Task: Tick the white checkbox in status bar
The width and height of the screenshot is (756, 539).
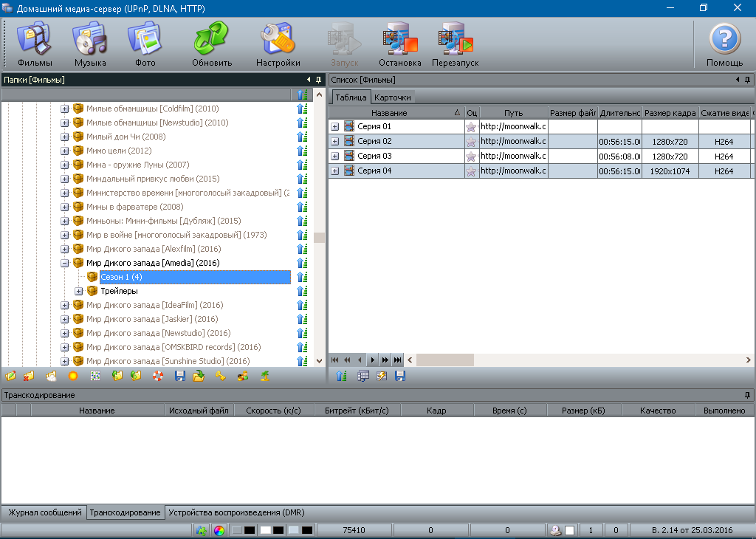Action: coord(569,530)
